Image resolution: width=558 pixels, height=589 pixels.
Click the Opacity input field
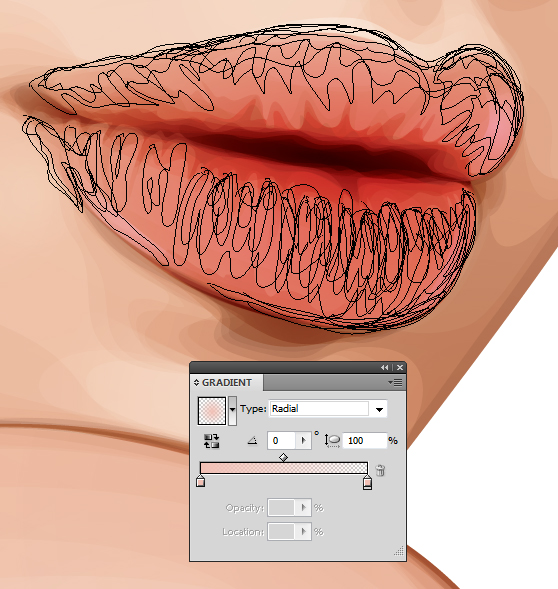(282, 508)
